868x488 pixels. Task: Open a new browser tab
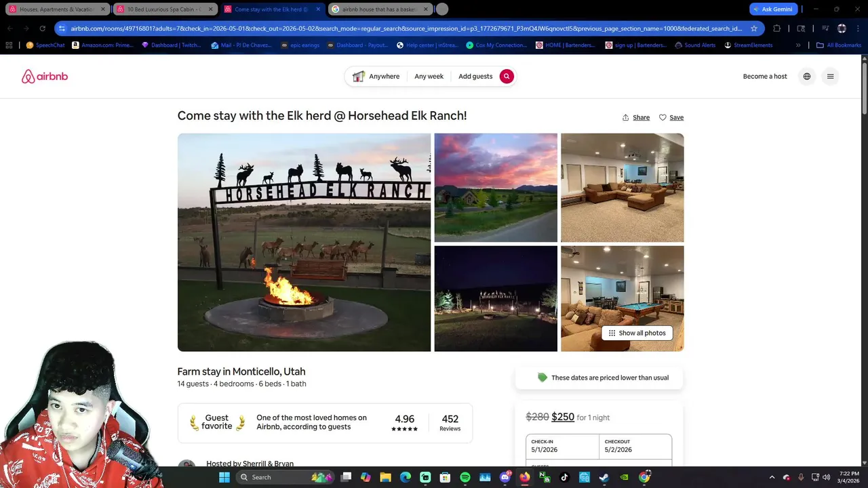[x=442, y=9]
